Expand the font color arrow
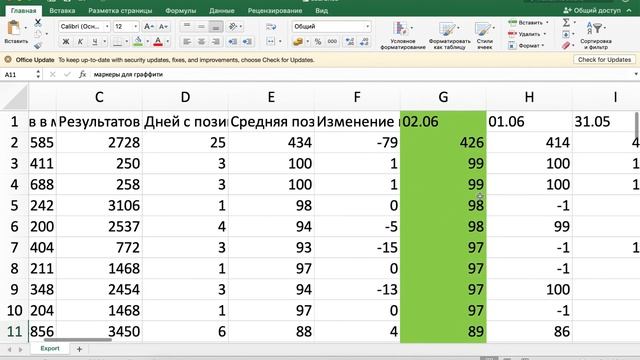The image size is (640, 360). pos(168,41)
